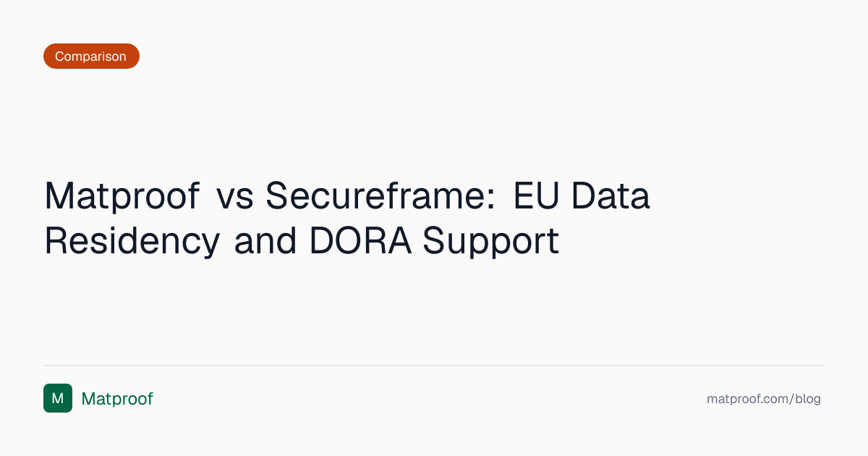Image resolution: width=868 pixels, height=456 pixels.
Task: Click the word blog in the footer URL
Action: coord(808,399)
